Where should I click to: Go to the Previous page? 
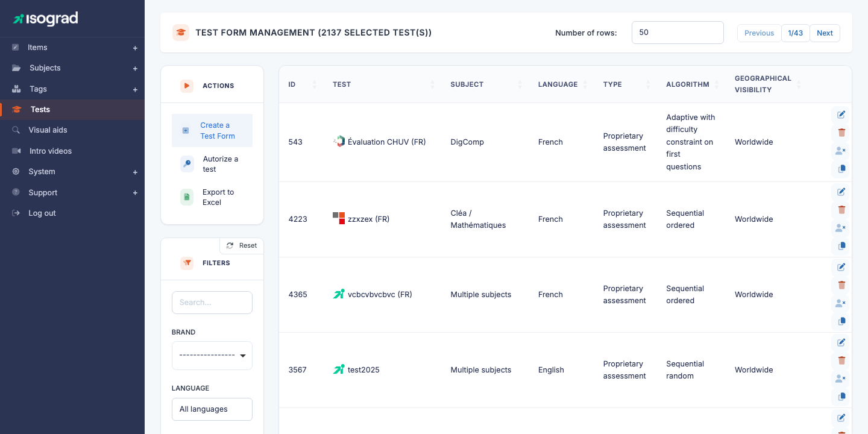tap(759, 33)
